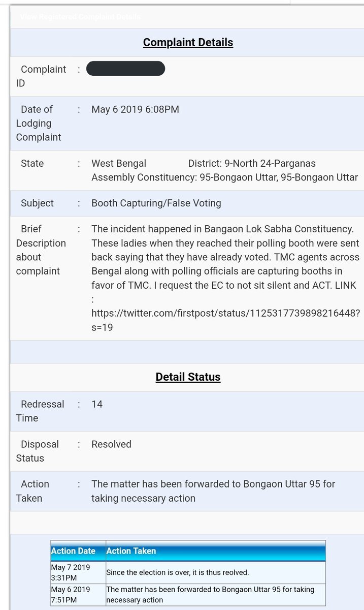This screenshot has width=364, height=610.
Task: Open the Twitter firstpost status link
Action: [x=226, y=313]
